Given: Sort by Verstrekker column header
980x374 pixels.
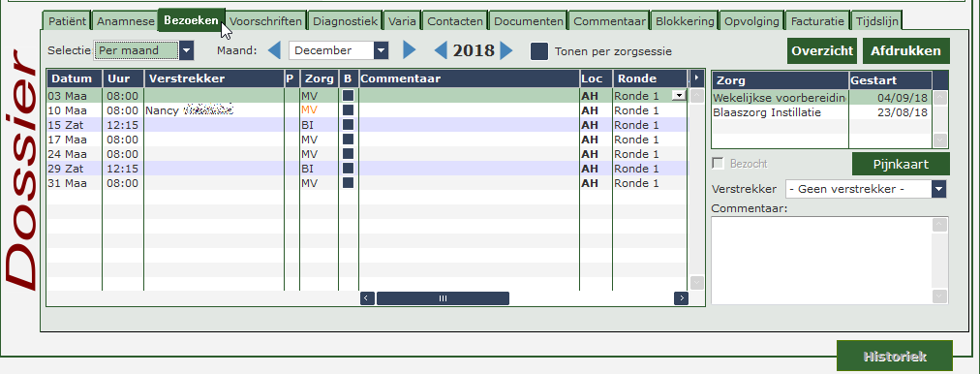Looking at the screenshot, I should point(214,78).
